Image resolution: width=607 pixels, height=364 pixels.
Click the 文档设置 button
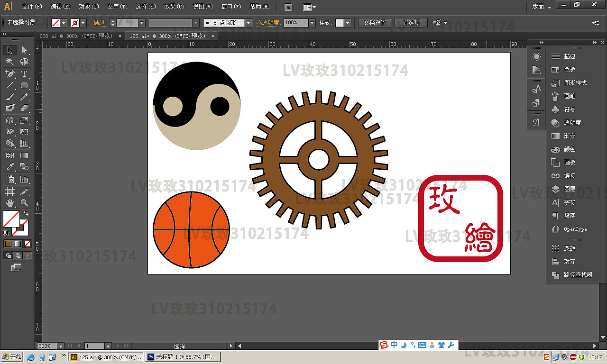pyautogui.click(x=375, y=23)
